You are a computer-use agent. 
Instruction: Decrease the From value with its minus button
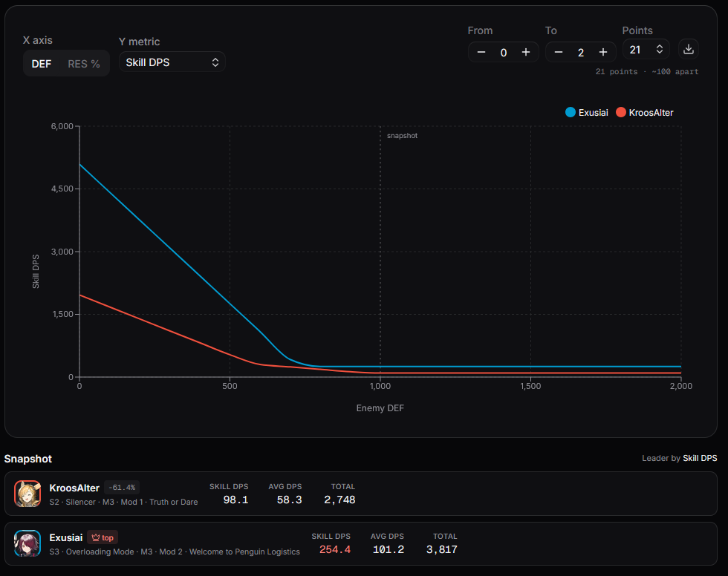[x=481, y=53]
